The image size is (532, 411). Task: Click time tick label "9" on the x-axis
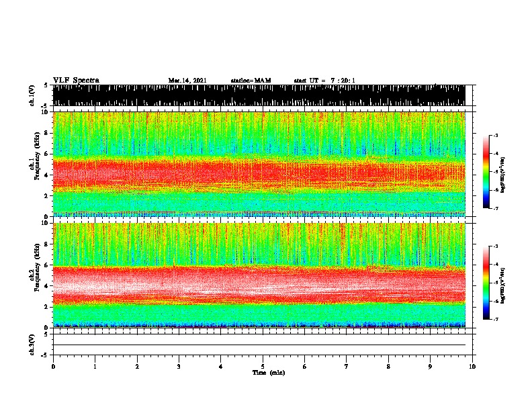430,367
